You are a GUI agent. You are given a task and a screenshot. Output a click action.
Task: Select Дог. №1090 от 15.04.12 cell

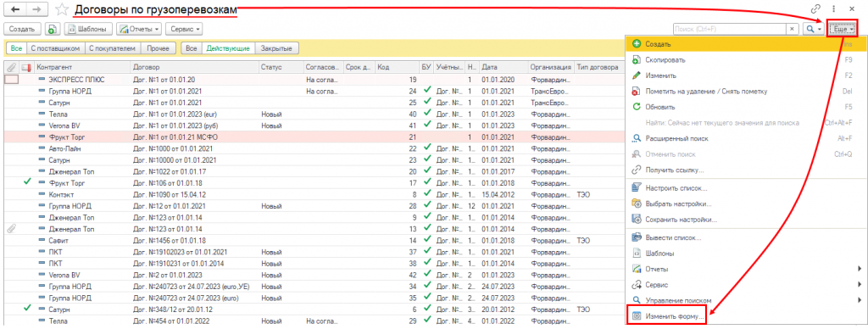coord(195,194)
